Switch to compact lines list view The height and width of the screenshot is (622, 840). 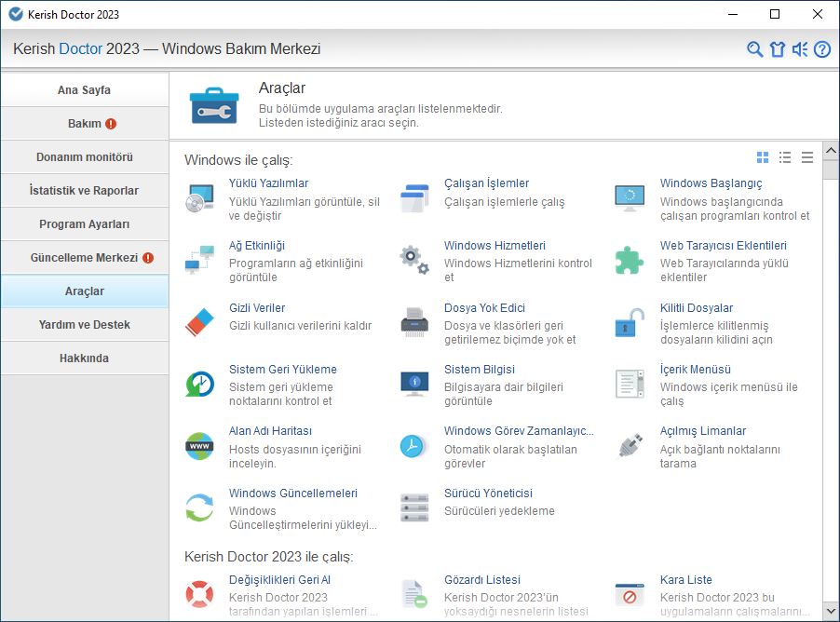807,157
